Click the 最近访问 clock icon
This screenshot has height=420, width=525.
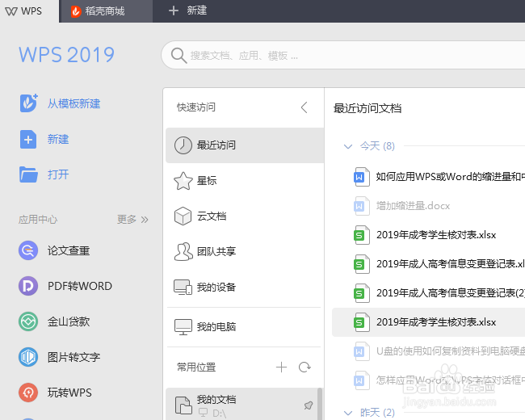(183, 145)
